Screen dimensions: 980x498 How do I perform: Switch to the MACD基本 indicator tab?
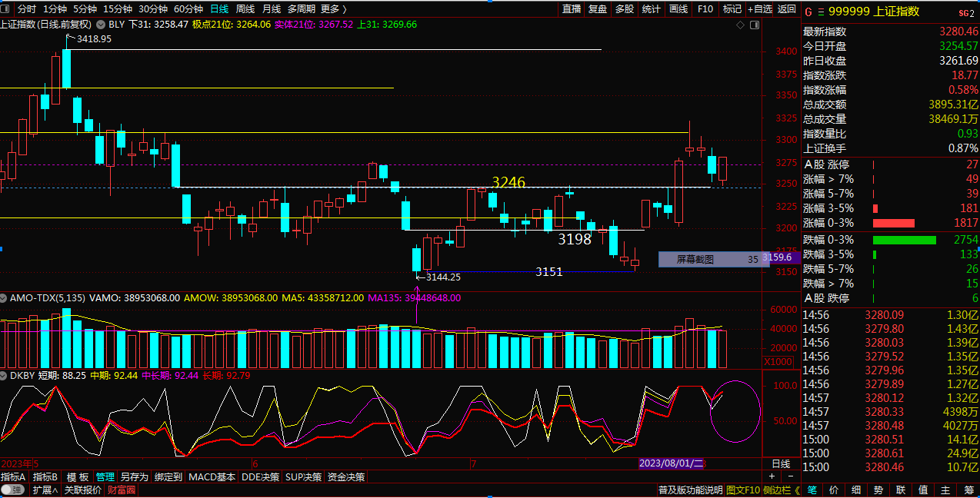coord(212,476)
